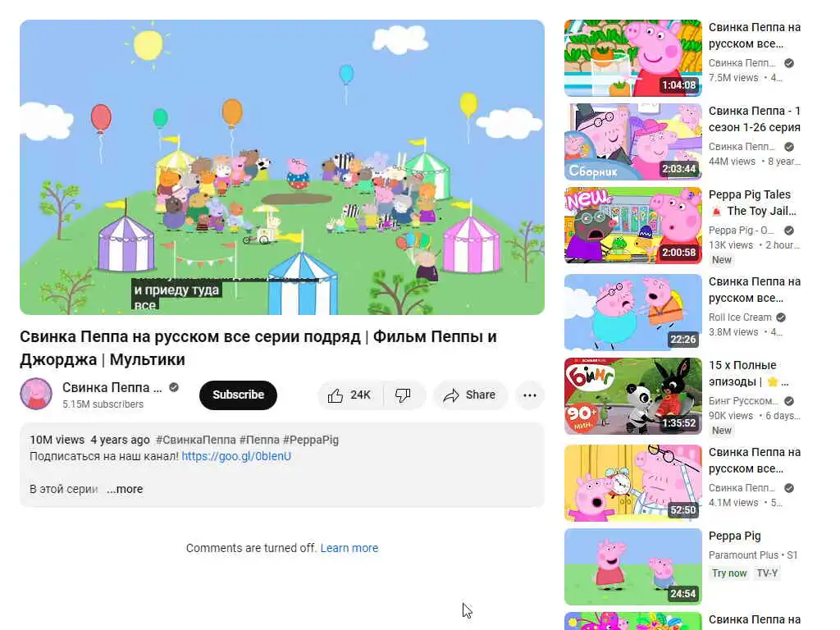Click Learn more about comments

pyautogui.click(x=349, y=548)
